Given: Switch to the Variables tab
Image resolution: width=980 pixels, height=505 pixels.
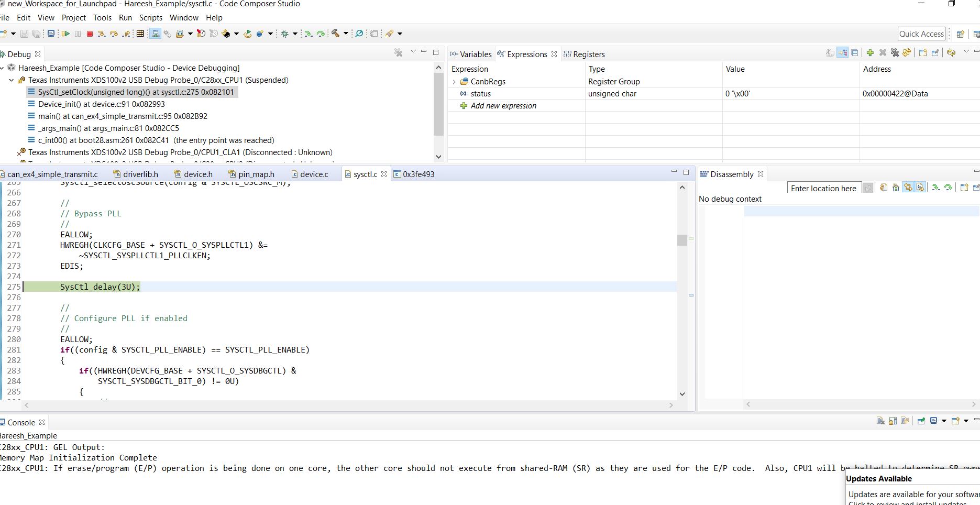Looking at the screenshot, I should pyautogui.click(x=471, y=54).
